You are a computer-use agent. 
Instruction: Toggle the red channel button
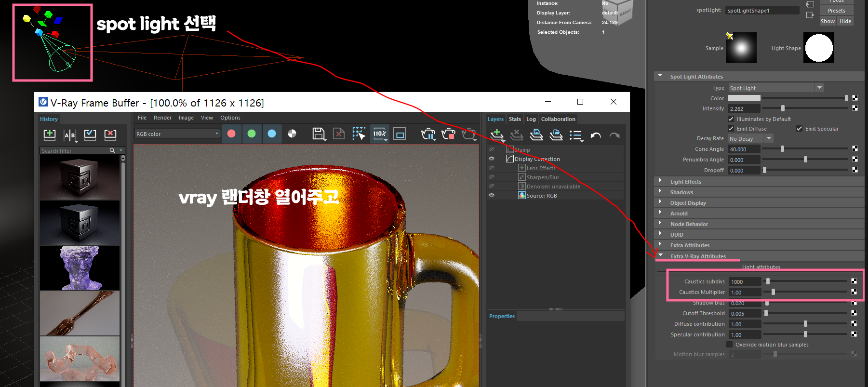pyautogui.click(x=231, y=133)
